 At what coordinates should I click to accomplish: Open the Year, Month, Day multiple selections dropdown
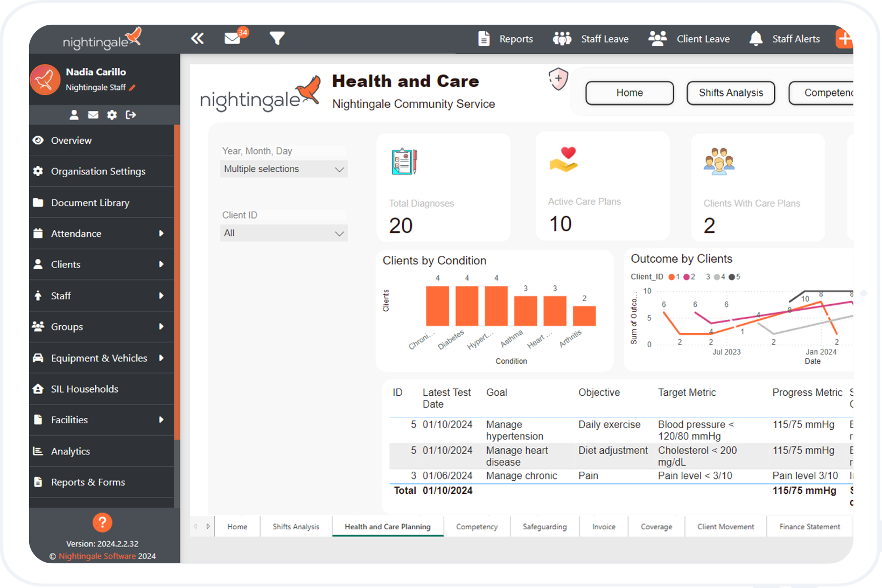pos(284,169)
